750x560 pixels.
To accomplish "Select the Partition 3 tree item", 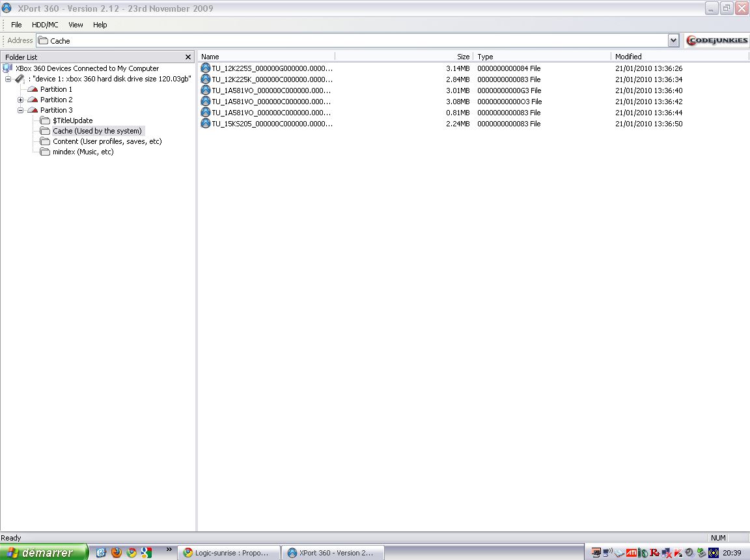I will (x=57, y=110).
